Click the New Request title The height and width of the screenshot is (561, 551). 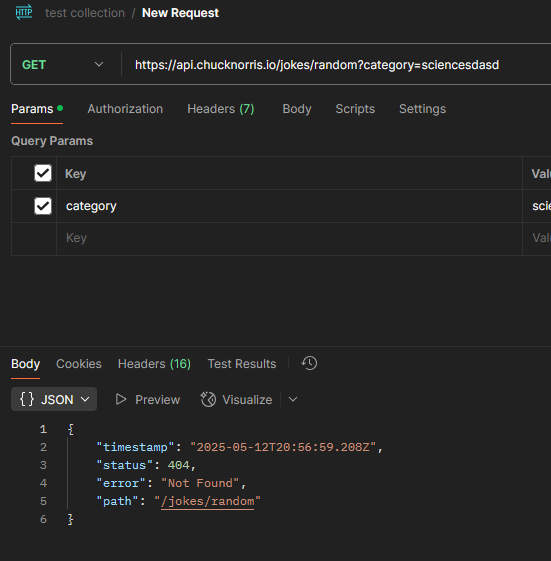[x=180, y=13]
